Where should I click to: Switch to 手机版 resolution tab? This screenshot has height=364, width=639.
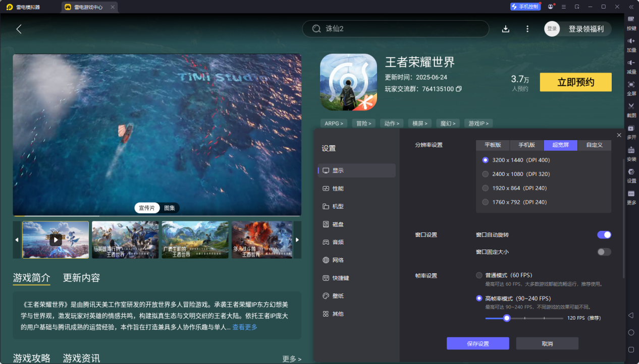(x=526, y=145)
